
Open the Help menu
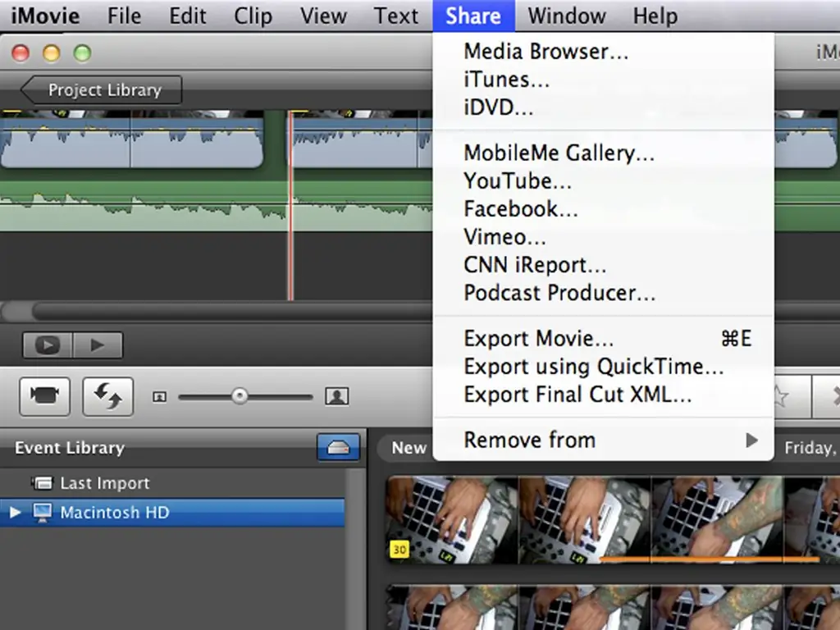point(655,16)
